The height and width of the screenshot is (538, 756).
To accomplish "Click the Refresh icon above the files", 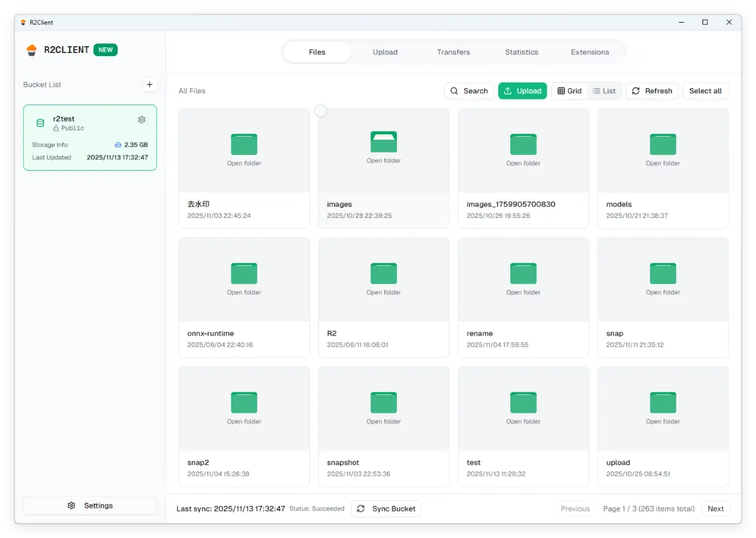I will point(637,91).
